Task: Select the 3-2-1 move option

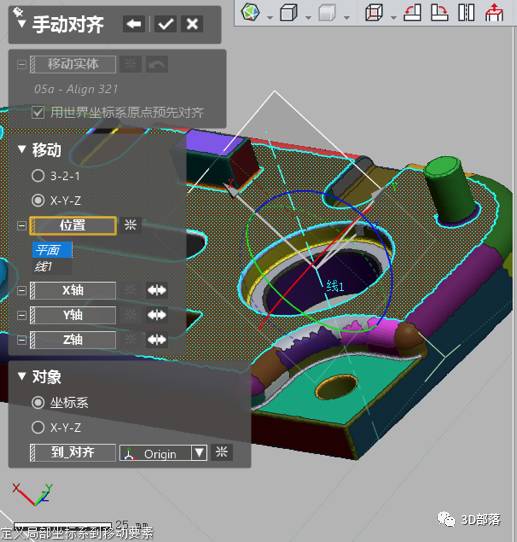Action: tap(38, 176)
